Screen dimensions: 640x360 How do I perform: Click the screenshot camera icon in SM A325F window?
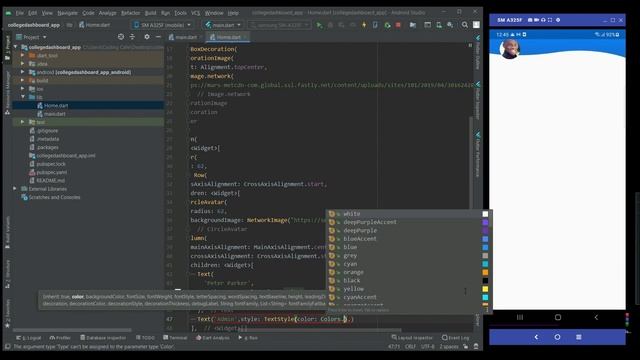pos(530,20)
